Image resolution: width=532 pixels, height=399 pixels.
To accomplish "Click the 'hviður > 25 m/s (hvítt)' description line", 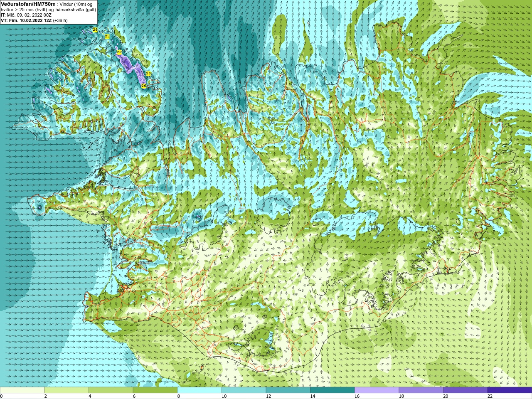I will click(25, 10).
